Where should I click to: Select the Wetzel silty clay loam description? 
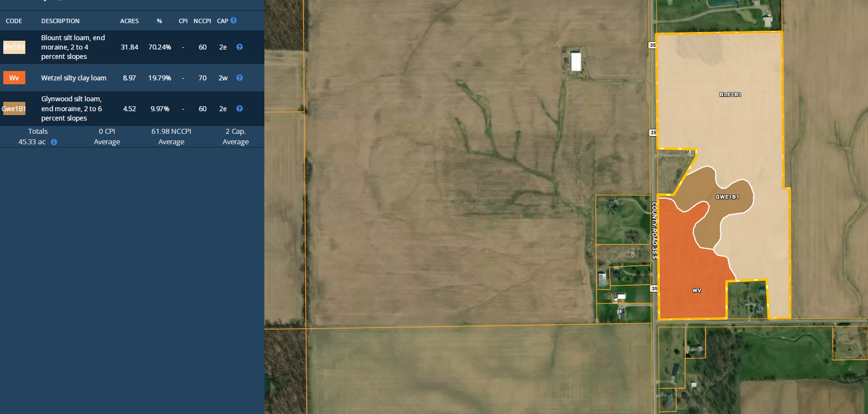[x=74, y=78]
